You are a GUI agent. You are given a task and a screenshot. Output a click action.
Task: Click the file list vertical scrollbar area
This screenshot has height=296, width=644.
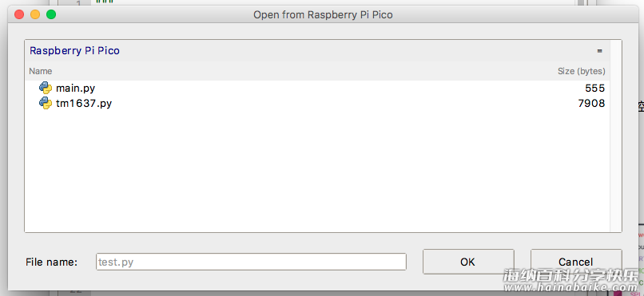point(616,136)
